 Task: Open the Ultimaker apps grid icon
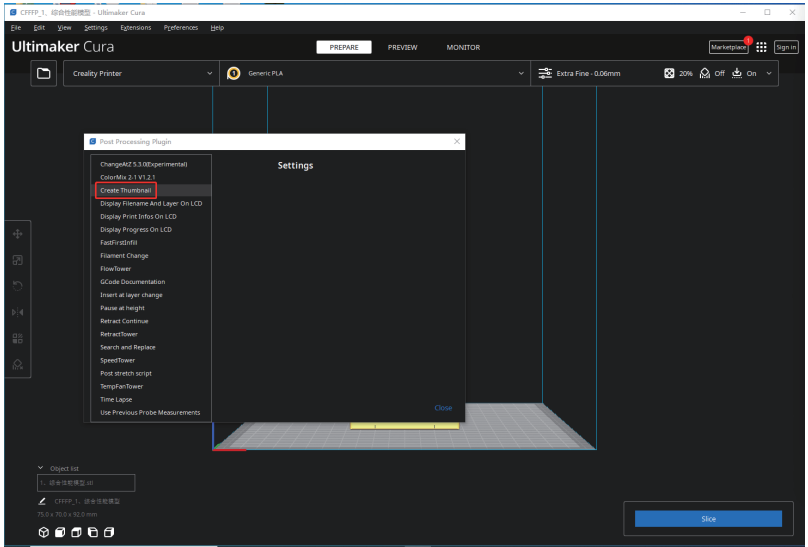coord(761,47)
